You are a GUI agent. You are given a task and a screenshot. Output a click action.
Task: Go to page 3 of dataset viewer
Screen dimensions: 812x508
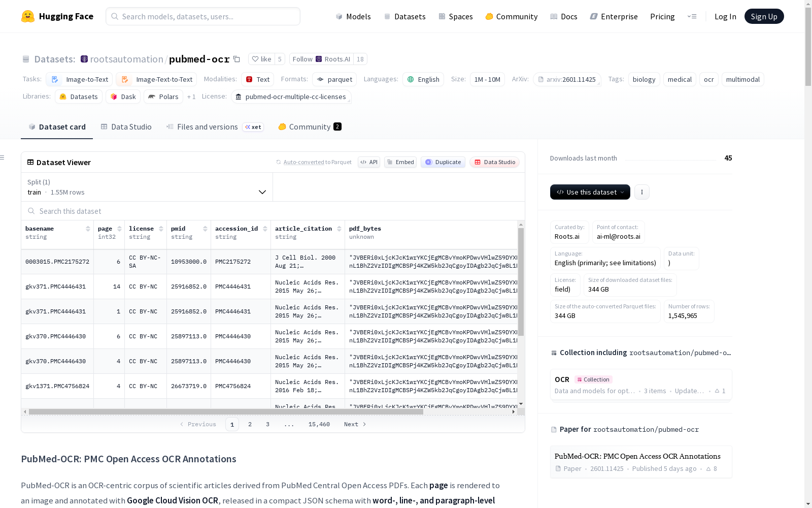(x=267, y=424)
